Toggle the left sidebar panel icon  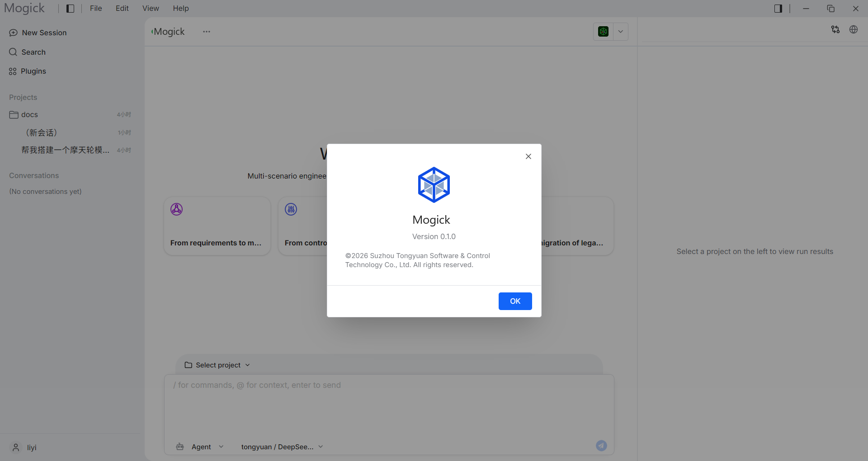pos(70,9)
